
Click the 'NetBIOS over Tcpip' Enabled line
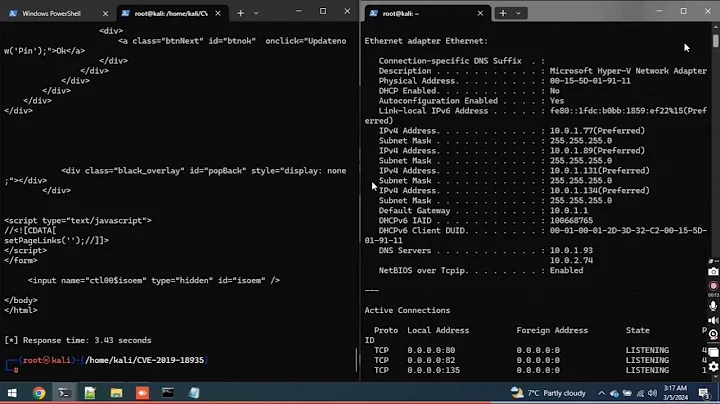tap(481, 270)
